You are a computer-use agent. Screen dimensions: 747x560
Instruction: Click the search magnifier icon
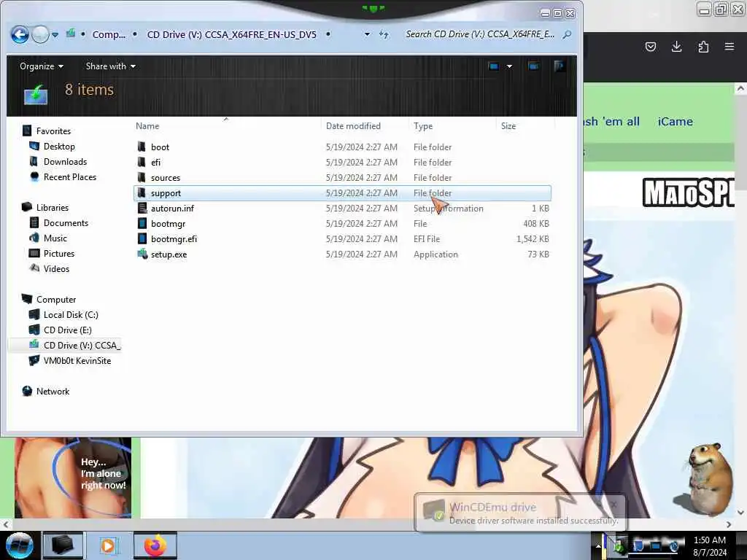pos(567,34)
